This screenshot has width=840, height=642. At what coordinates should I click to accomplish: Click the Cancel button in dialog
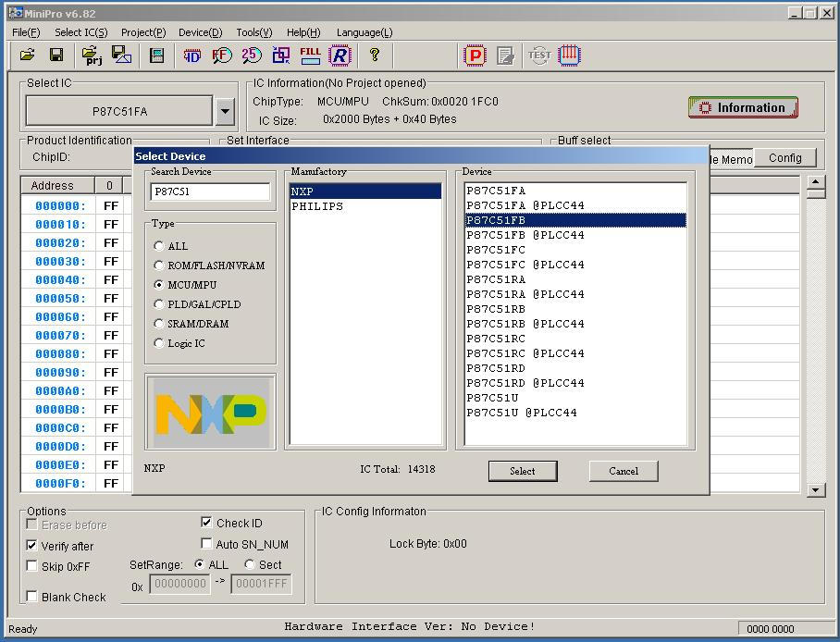point(624,471)
